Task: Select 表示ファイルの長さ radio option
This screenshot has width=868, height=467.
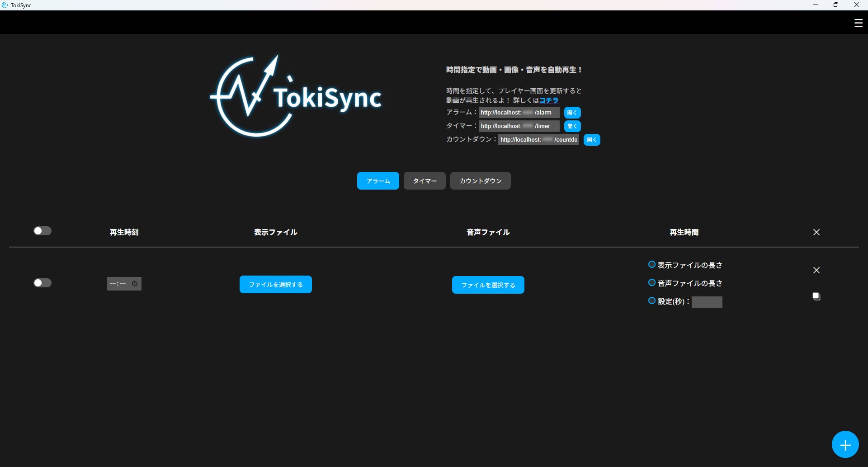Action: tap(652, 265)
